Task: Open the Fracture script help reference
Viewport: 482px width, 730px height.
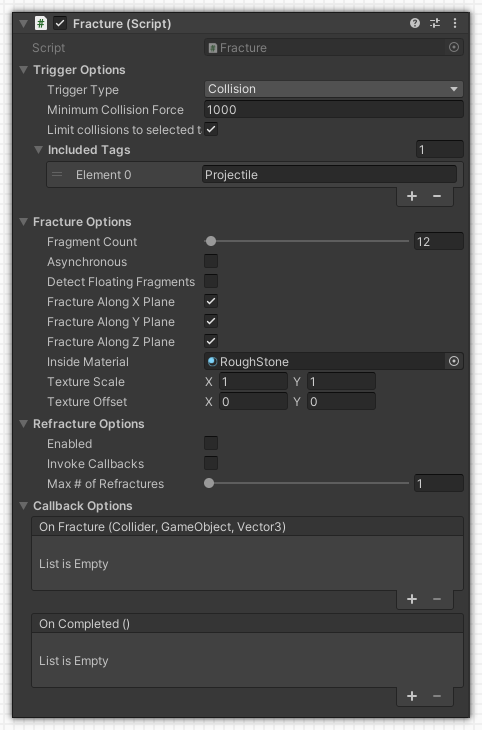Action: [414, 23]
